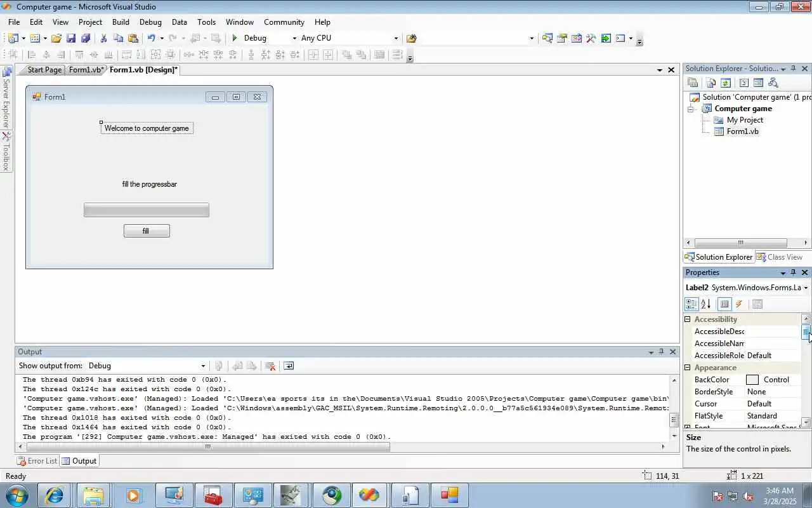Switch to the Error List tab

(37, 461)
